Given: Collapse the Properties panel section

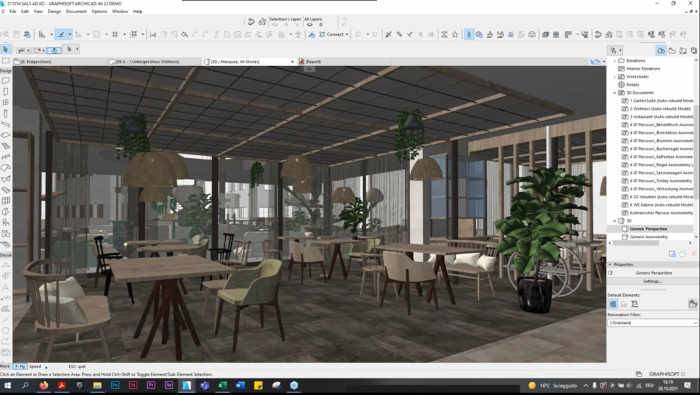Looking at the screenshot, I should 611,265.
